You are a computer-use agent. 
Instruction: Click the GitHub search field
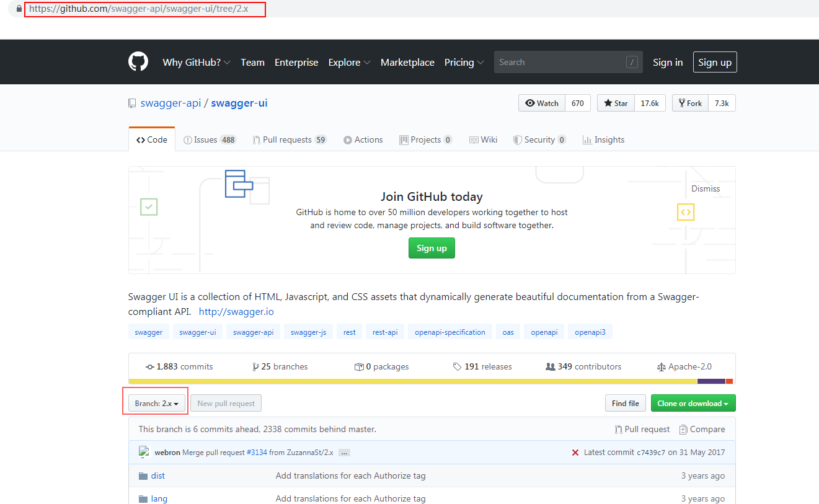[569, 62]
